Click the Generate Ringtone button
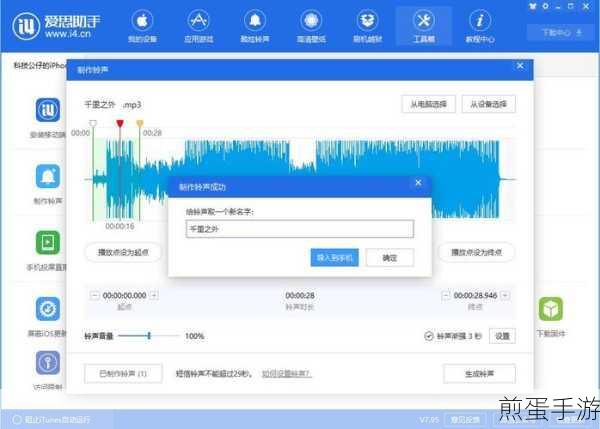 [479, 374]
